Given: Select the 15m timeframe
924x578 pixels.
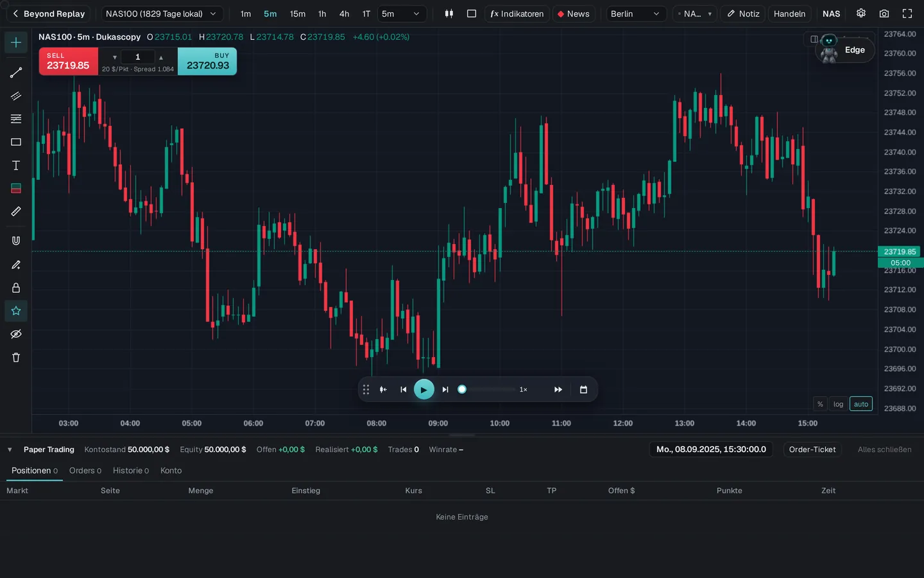Looking at the screenshot, I should coord(298,13).
